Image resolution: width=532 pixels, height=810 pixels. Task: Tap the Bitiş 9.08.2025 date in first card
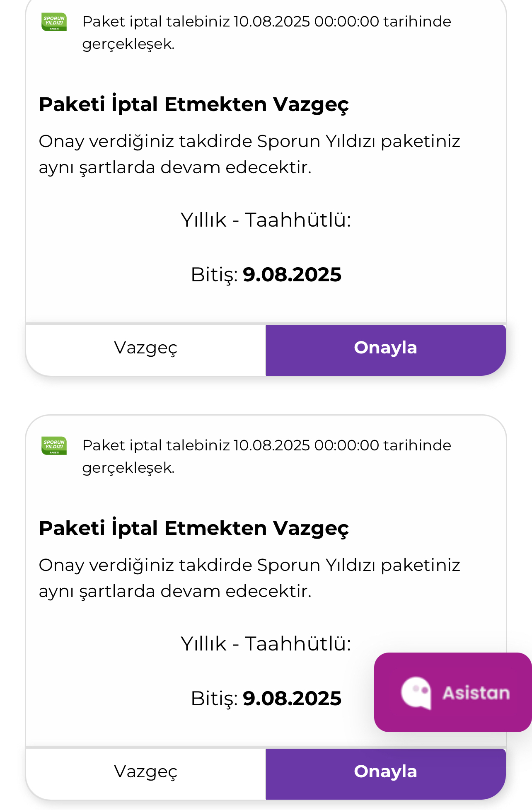[x=266, y=275]
